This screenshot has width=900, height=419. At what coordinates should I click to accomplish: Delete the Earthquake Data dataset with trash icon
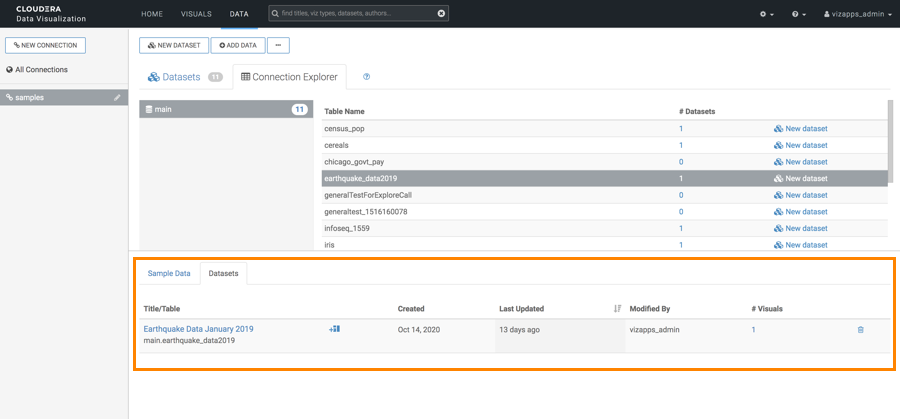coord(860,329)
